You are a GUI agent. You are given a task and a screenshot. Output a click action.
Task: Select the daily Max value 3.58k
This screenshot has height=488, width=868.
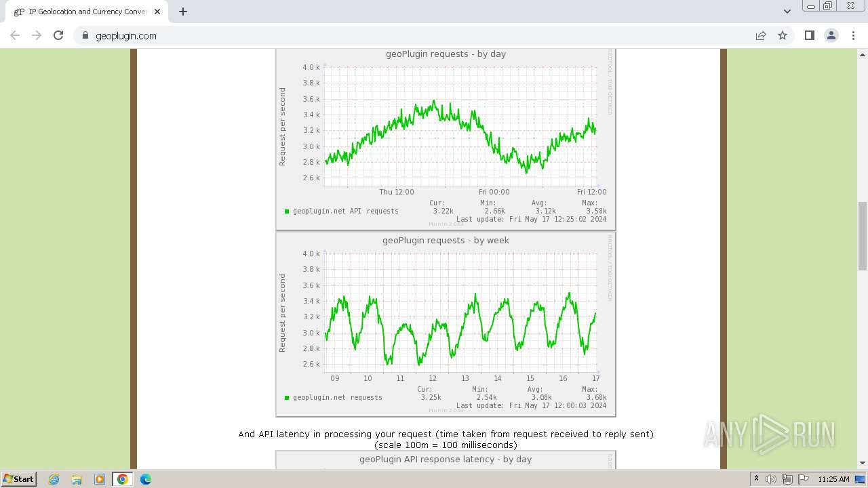point(596,211)
